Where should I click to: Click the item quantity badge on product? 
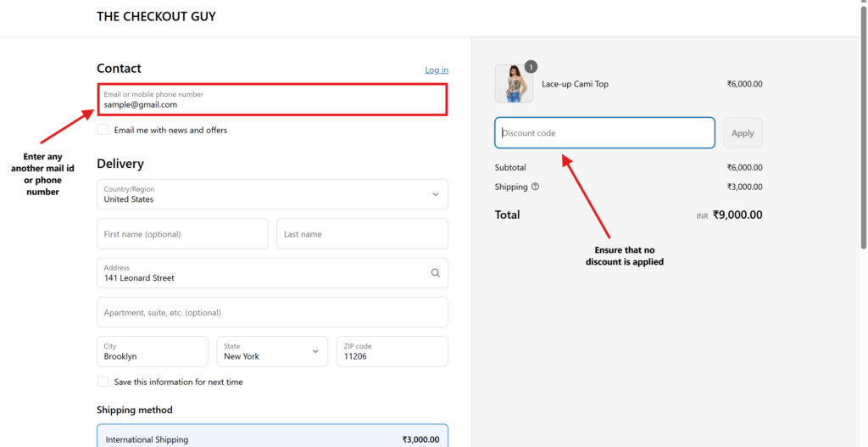(531, 66)
